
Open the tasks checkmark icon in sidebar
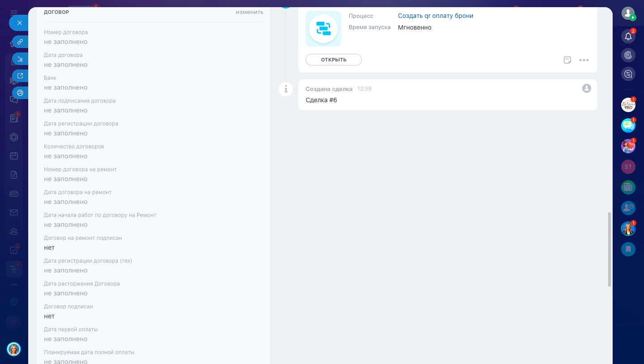14,250
